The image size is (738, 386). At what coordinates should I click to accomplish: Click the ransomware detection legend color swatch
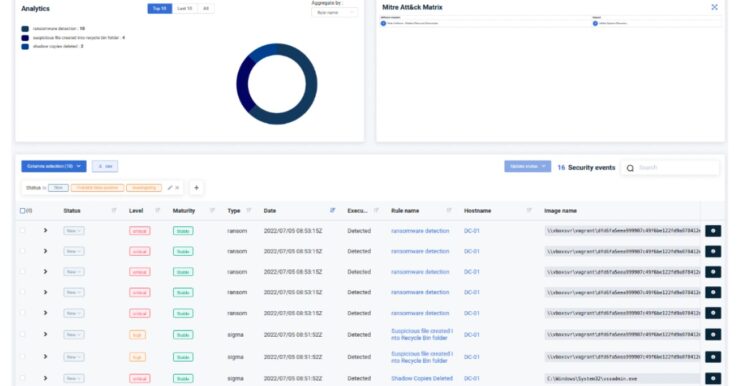(25, 29)
